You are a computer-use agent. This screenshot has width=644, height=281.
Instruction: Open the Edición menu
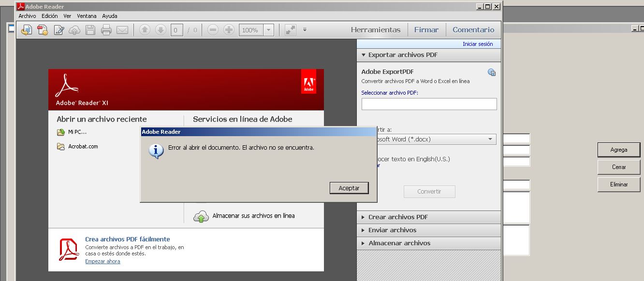49,16
